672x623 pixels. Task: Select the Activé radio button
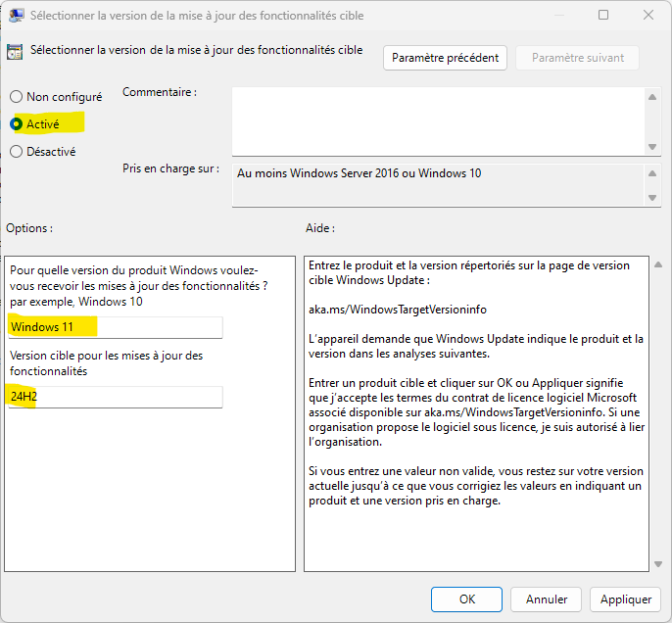tap(17, 124)
